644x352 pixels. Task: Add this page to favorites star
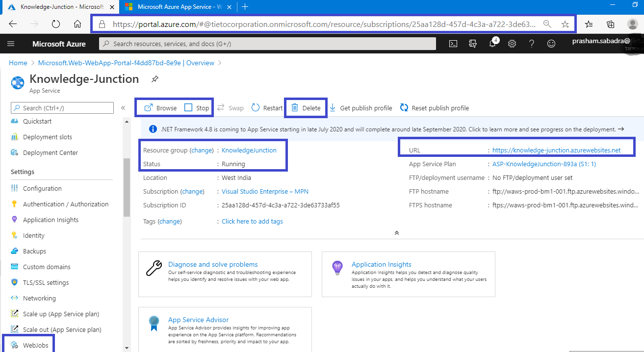[x=565, y=24]
